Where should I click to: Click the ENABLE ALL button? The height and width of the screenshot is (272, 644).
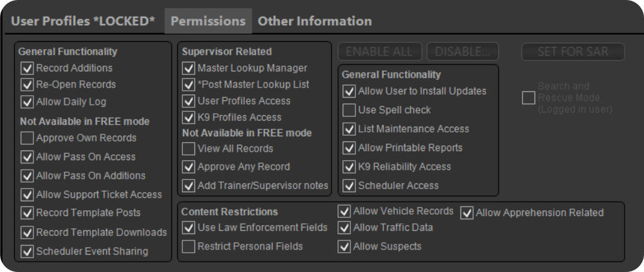[x=379, y=51]
